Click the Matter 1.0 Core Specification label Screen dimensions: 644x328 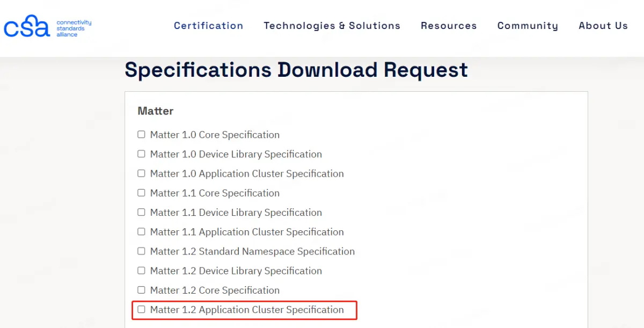tap(215, 135)
